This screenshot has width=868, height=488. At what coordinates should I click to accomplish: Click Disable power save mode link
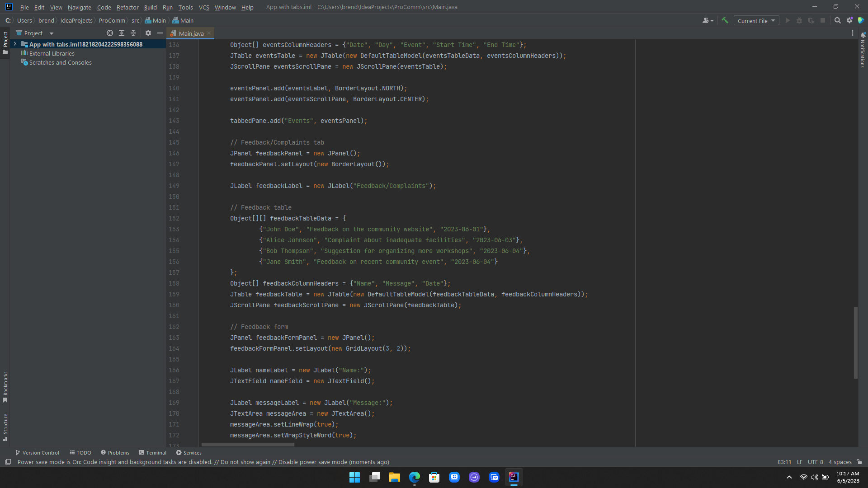[x=312, y=462]
